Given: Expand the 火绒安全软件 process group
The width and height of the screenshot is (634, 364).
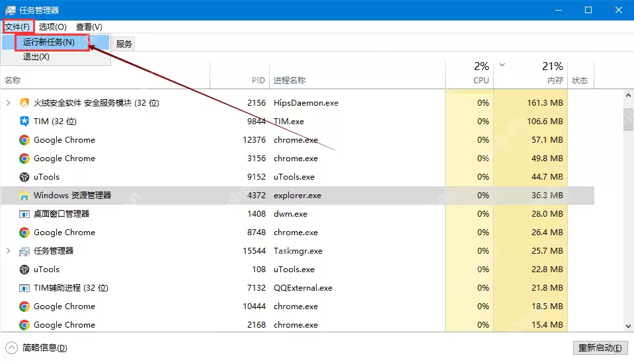Looking at the screenshot, I should point(8,103).
